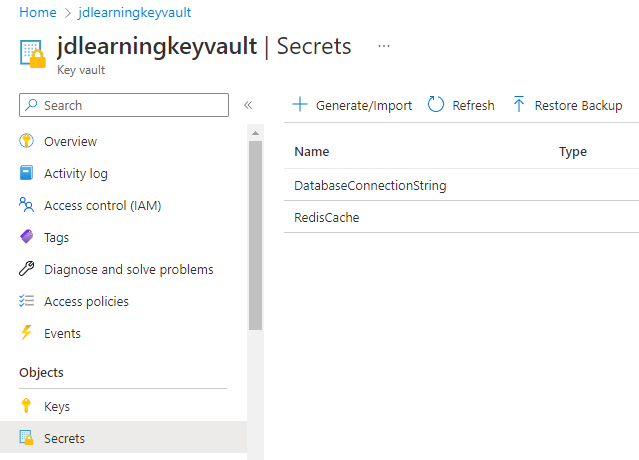Sort by the Type column header
This screenshot has height=460, width=639.
(x=573, y=152)
